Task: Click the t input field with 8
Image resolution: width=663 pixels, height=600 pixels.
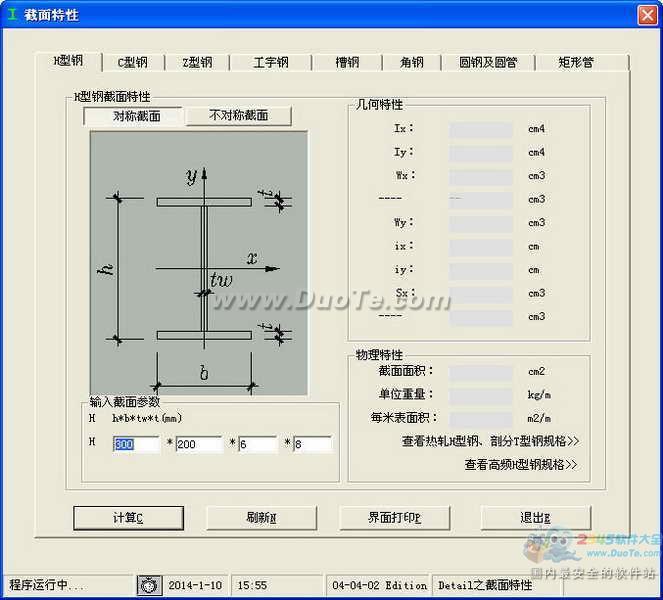Action: (312, 444)
